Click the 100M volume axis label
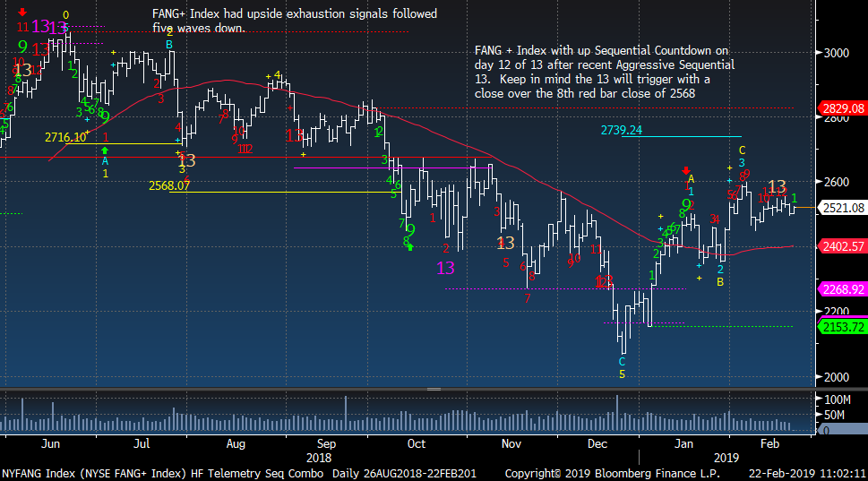The height and width of the screenshot is (481, 868). (x=838, y=399)
